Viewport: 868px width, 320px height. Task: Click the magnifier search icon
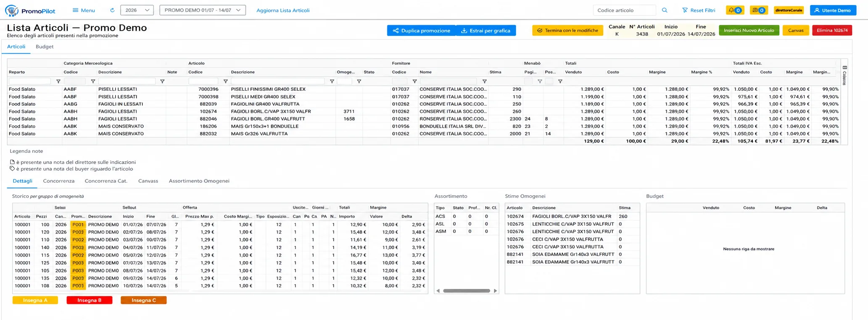pyautogui.click(x=665, y=10)
